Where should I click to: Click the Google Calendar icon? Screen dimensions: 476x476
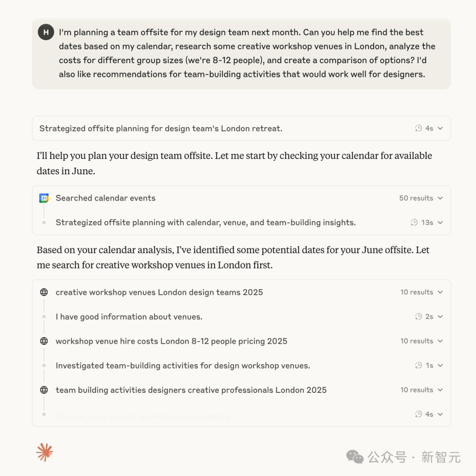coord(44,198)
